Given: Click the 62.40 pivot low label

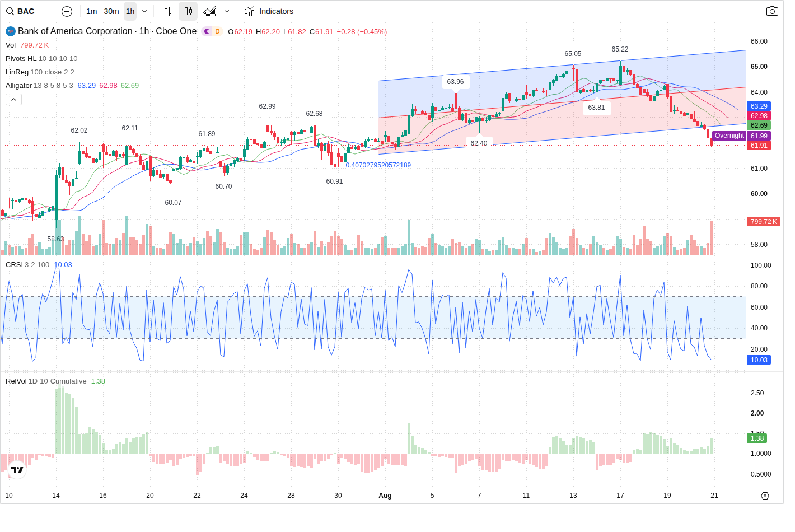Looking at the screenshot, I should 479,143.
